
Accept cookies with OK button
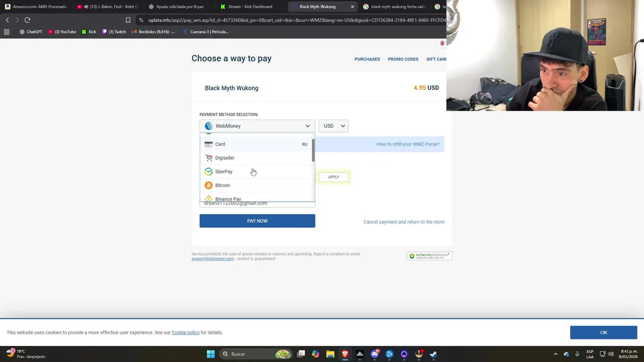coord(603,332)
